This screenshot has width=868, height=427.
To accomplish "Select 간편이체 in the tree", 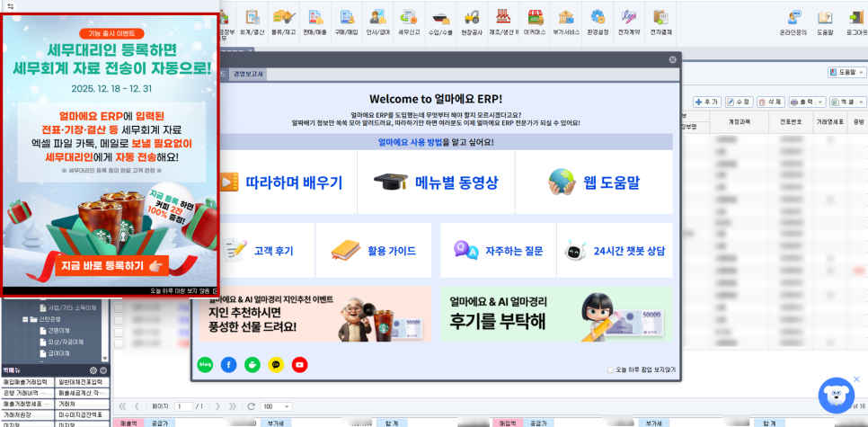I will tap(57, 331).
